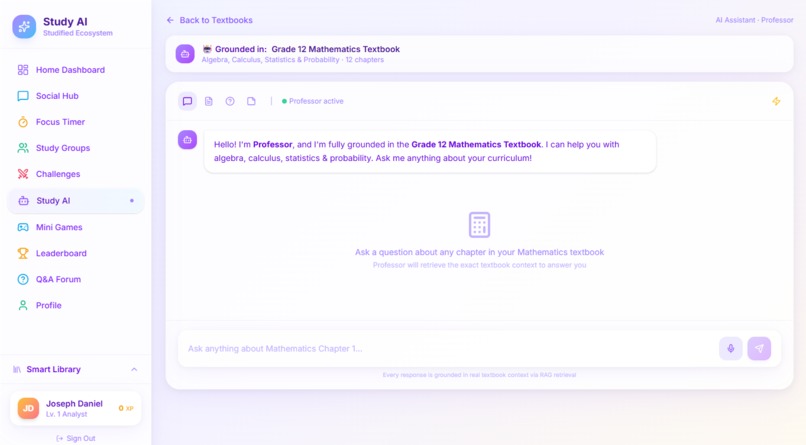Click the Professor active status indicator
The width and height of the screenshot is (806, 445).
313,101
